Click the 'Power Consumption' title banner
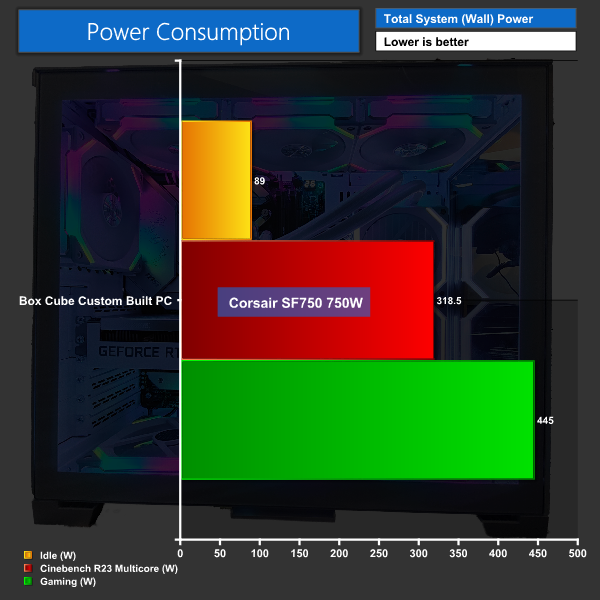The image size is (600, 600). coord(189,31)
